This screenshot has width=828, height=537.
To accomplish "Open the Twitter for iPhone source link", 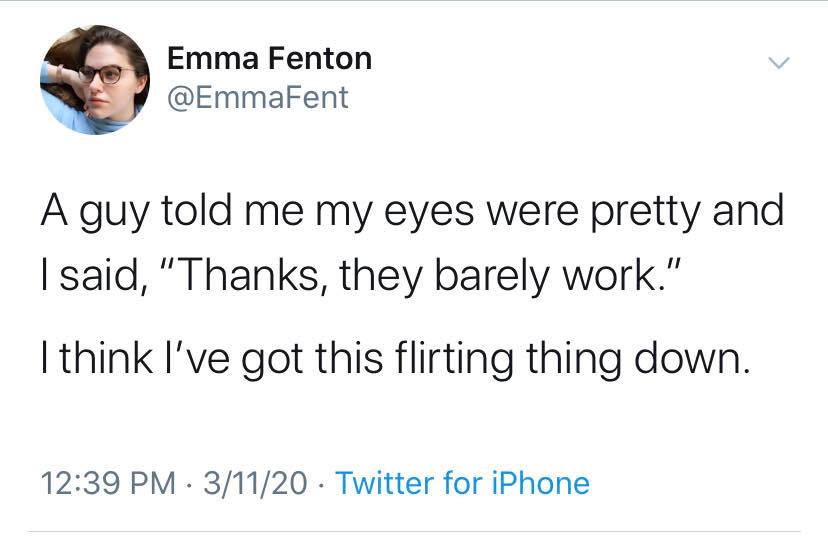I will pos(462,483).
